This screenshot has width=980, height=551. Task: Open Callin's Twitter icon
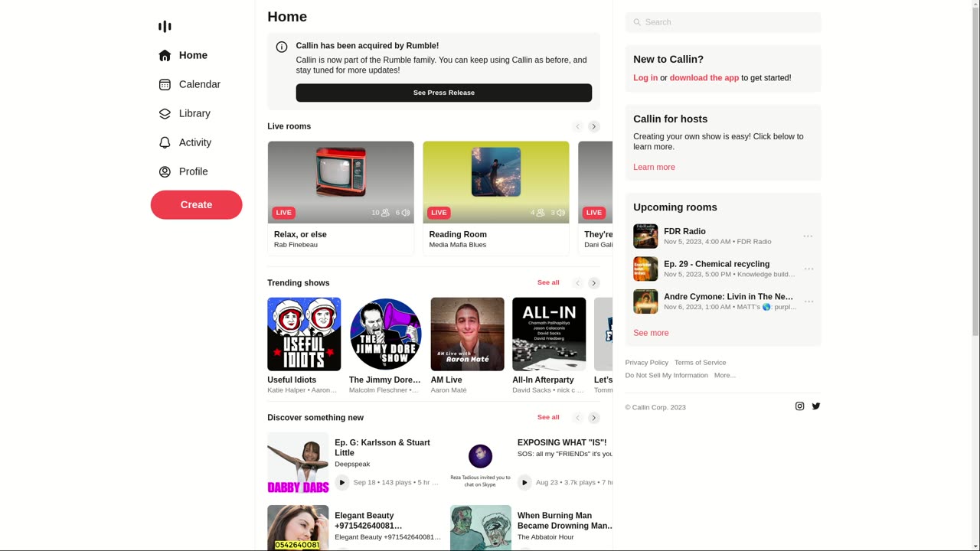point(815,406)
